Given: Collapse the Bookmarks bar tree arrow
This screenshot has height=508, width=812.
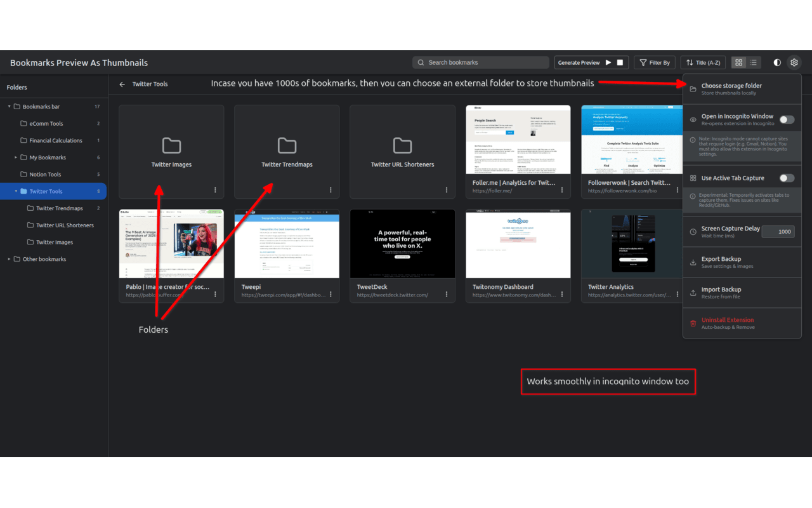Looking at the screenshot, I should [x=9, y=107].
